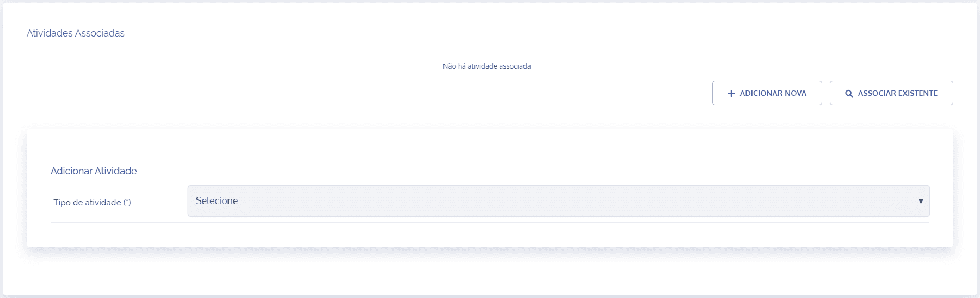This screenshot has width=980, height=298.
Task: Click the 'Atividades Associadas' section title
Action: pos(76,33)
